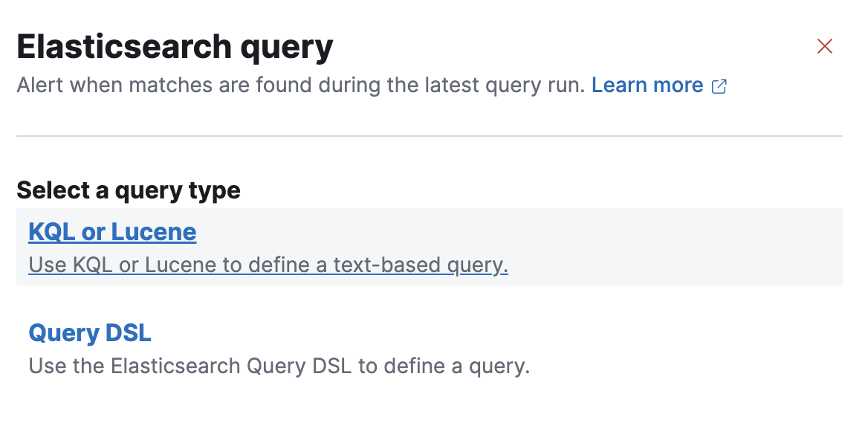
Task: Click the underlined text-based query description
Action: click(268, 265)
